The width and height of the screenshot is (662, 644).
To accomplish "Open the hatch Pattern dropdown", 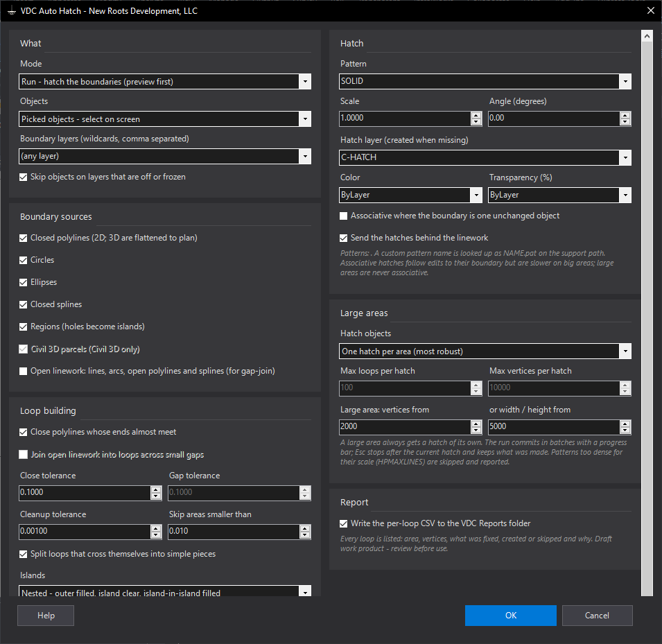I will [625, 81].
